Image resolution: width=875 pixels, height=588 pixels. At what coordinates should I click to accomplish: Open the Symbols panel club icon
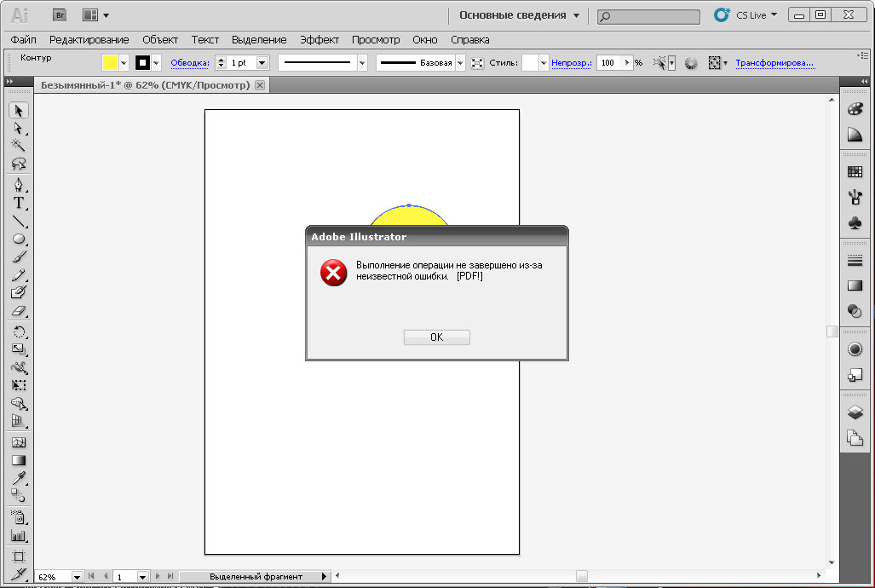(x=855, y=222)
